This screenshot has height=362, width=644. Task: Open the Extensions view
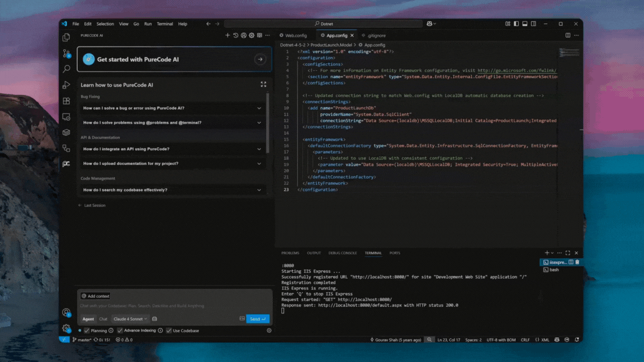click(x=66, y=101)
